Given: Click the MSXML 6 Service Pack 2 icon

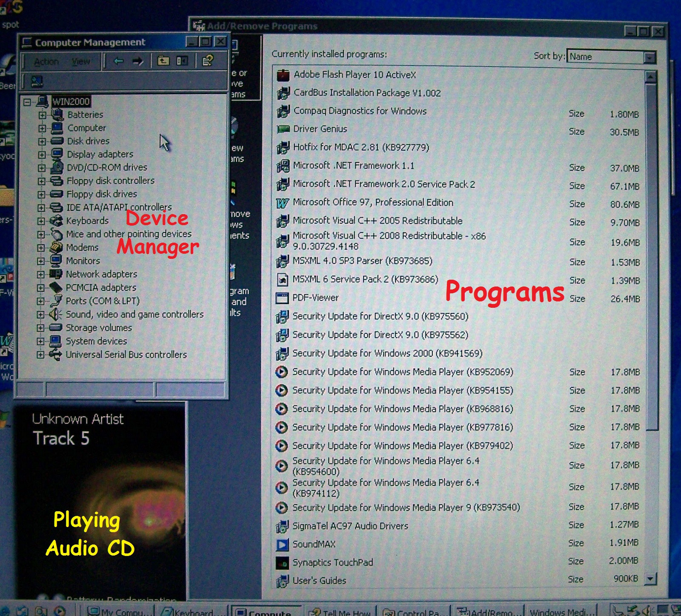Looking at the screenshot, I should [282, 280].
